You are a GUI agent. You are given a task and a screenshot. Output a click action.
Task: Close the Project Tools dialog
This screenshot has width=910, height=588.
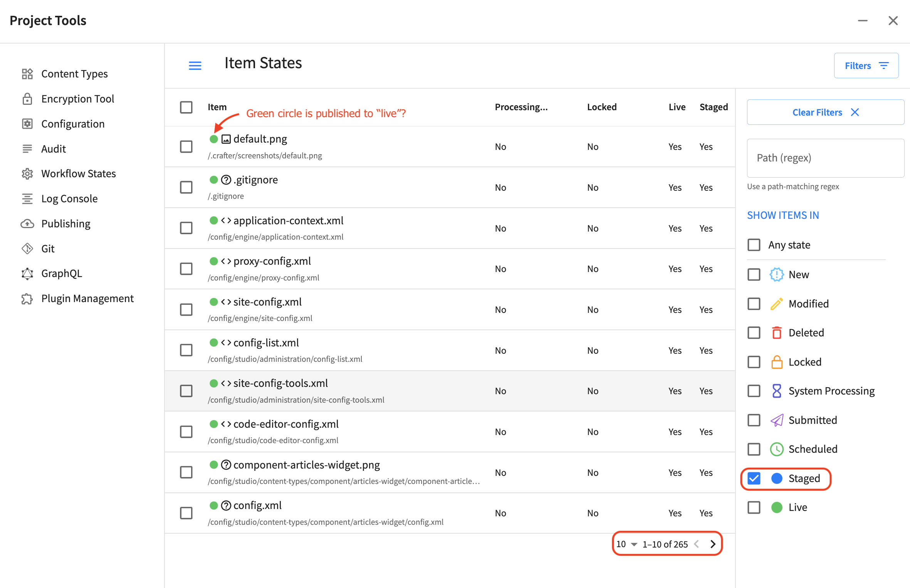click(x=893, y=20)
